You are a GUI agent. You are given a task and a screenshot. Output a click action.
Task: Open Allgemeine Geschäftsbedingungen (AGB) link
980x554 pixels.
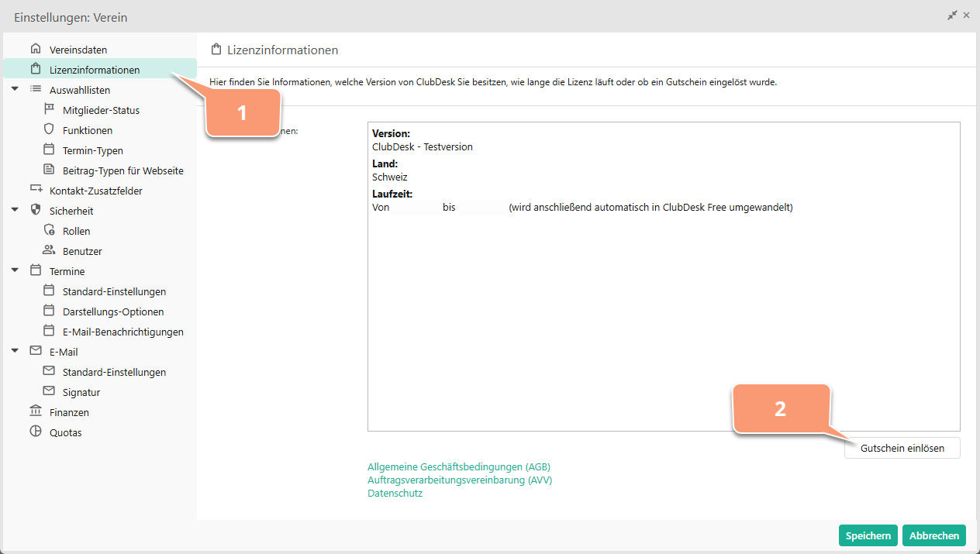point(459,466)
